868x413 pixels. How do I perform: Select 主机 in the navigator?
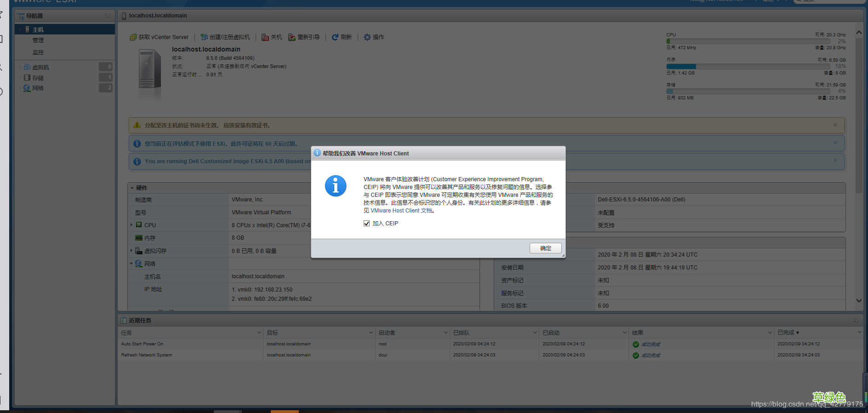pyautogui.click(x=65, y=29)
